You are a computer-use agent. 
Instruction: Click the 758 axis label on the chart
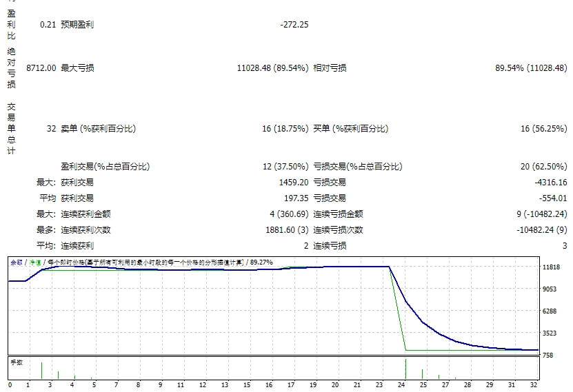point(547,355)
